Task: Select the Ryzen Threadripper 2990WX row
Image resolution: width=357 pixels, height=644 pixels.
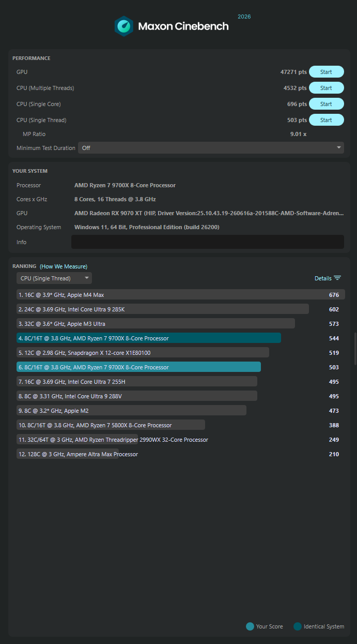Action: point(180,440)
